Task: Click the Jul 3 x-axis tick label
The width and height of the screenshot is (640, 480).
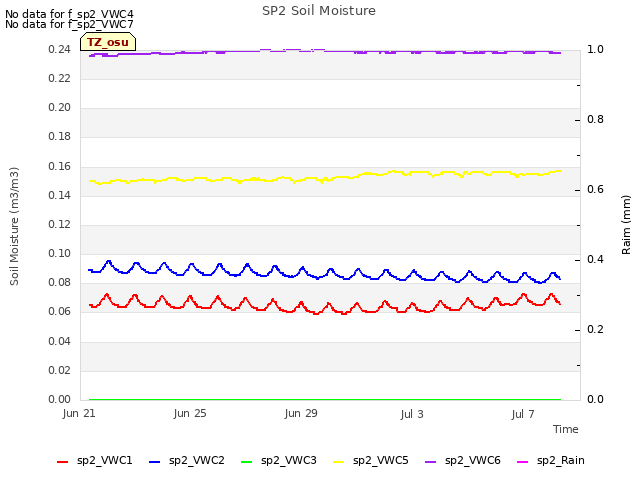Action: (x=412, y=414)
